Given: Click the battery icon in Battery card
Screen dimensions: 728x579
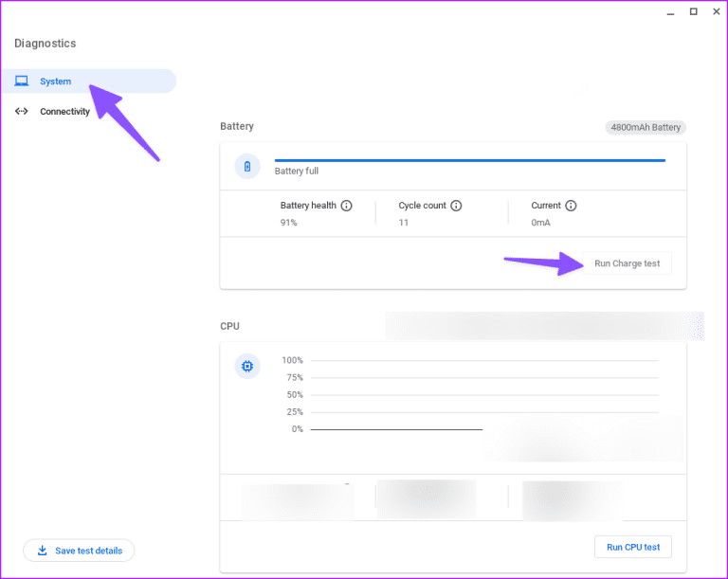Looking at the screenshot, I should pyautogui.click(x=247, y=167).
